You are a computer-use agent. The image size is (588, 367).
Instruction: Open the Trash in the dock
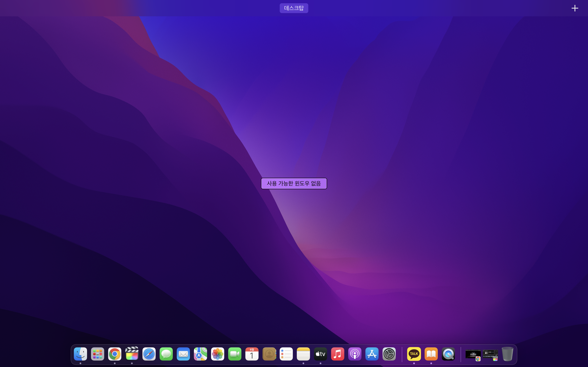tap(507, 354)
